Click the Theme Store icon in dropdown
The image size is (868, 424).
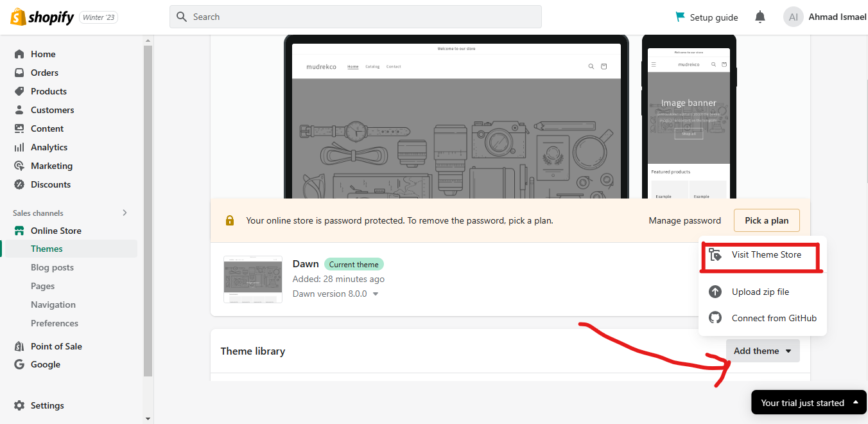coord(715,254)
